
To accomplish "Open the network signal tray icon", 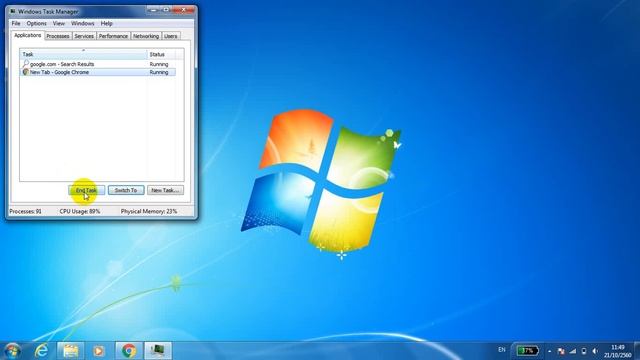I will click(573, 351).
